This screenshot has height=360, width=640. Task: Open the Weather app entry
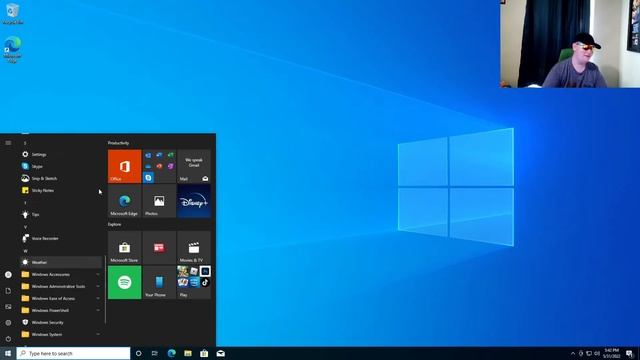pos(61,262)
